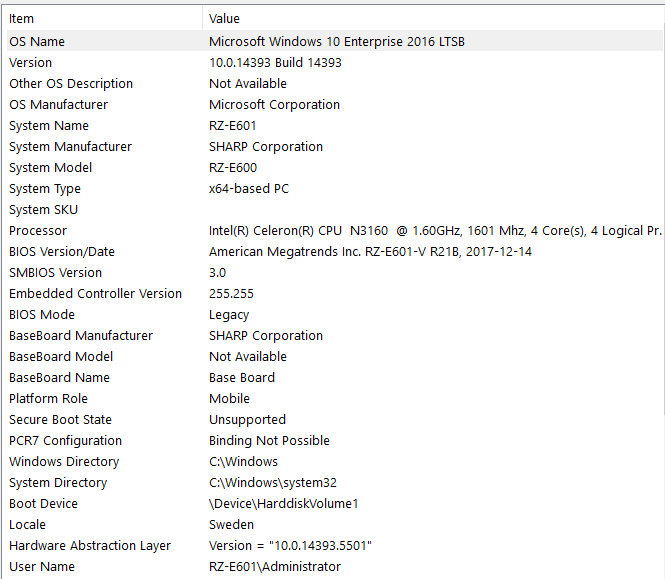The image size is (665, 579).
Task: Click the BIOS Version/Date row
Action: coord(62,252)
